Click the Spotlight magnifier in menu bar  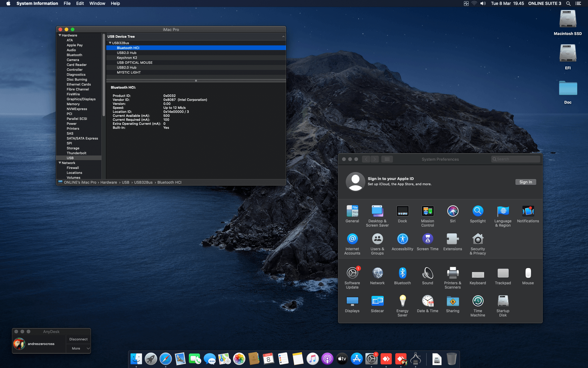pyautogui.click(x=568, y=3)
